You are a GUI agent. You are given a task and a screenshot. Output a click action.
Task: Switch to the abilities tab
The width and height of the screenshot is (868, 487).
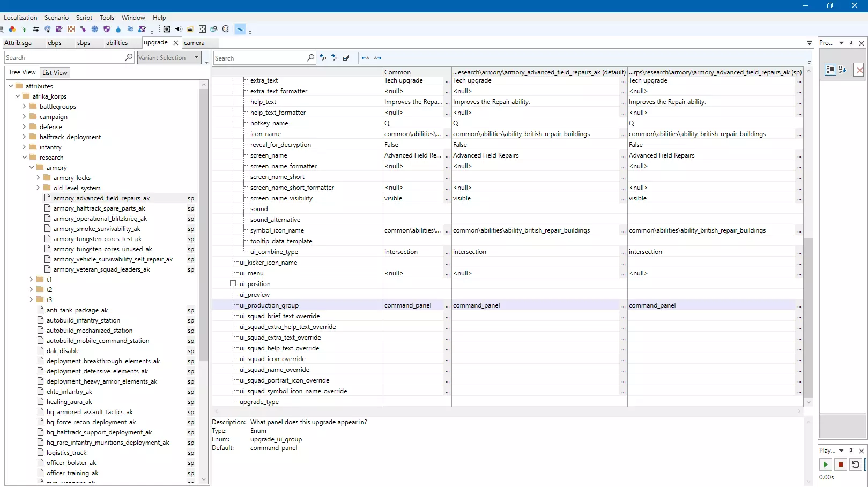pyautogui.click(x=117, y=43)
